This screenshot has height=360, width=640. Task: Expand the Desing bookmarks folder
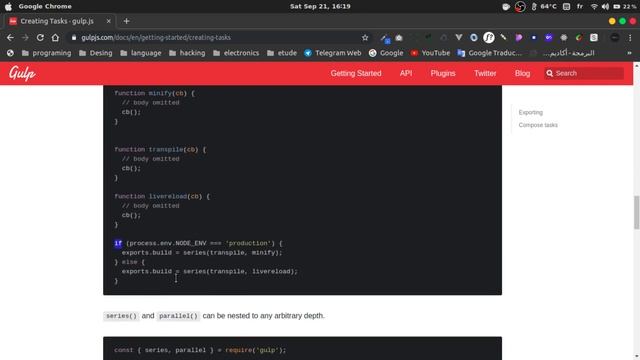(96, 53)
